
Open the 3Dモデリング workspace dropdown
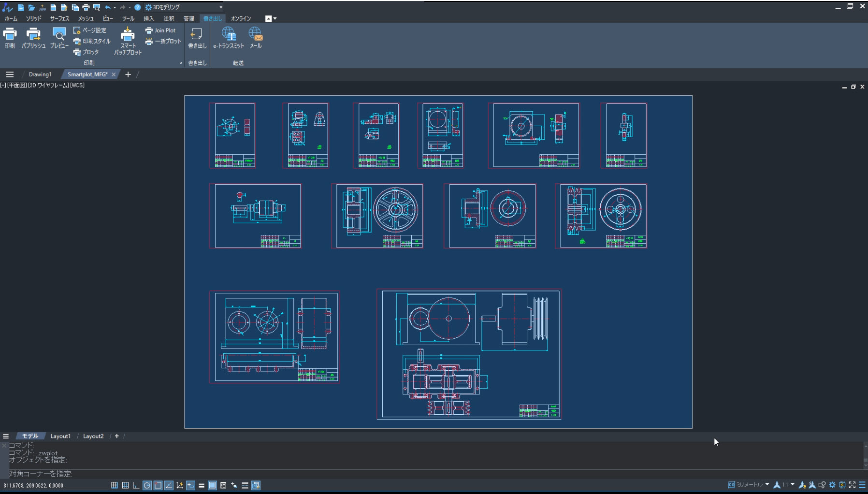(x=184, y=7)
